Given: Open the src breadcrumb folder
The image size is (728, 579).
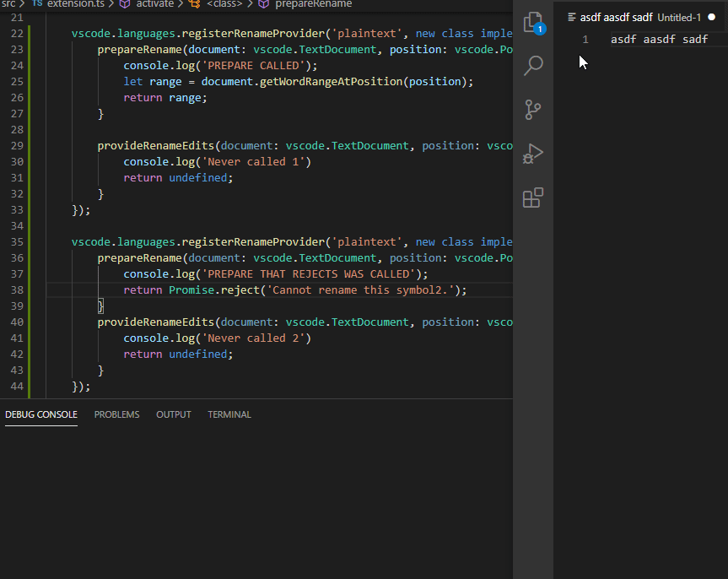Looking at the screenshot, I should pos(8,3).
